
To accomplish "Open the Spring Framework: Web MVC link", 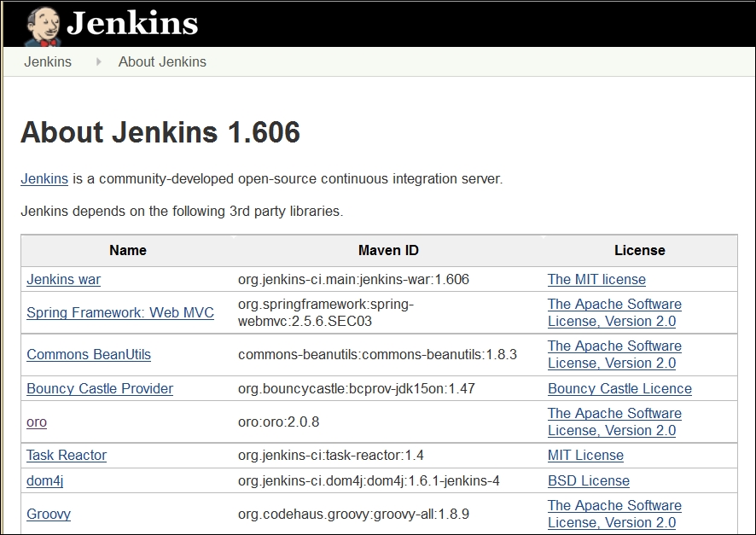I will [119, 312].
